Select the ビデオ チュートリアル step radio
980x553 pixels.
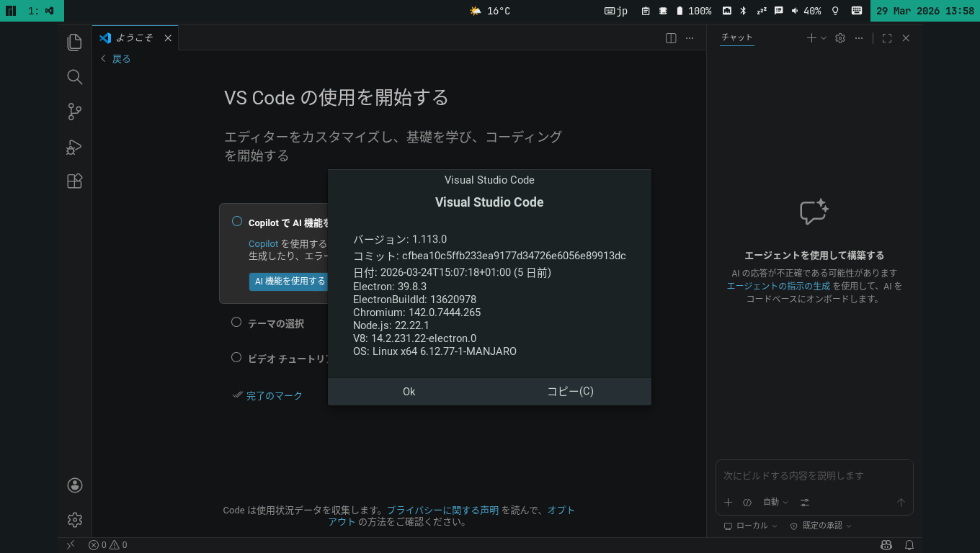(236, 357)
